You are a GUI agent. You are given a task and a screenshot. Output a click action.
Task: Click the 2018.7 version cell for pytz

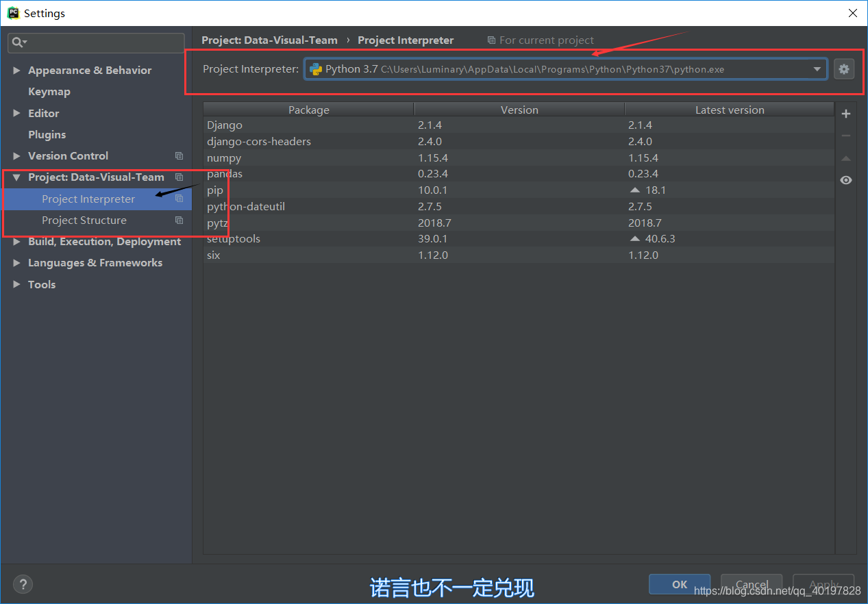pyautogui.click(x=434, y=223)
